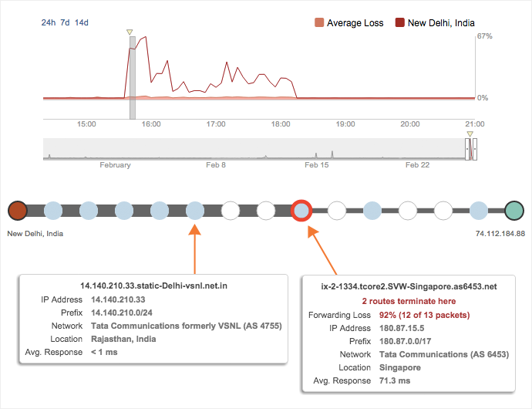Toggle the Average Loss legend swatch
532x409 pixels.
point(319,23)
